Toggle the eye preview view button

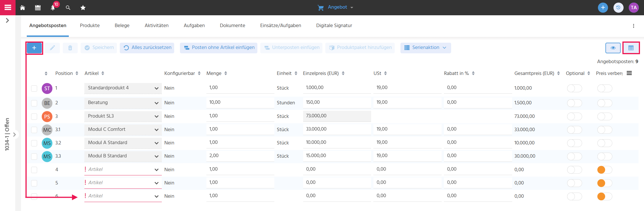point(613,48)
